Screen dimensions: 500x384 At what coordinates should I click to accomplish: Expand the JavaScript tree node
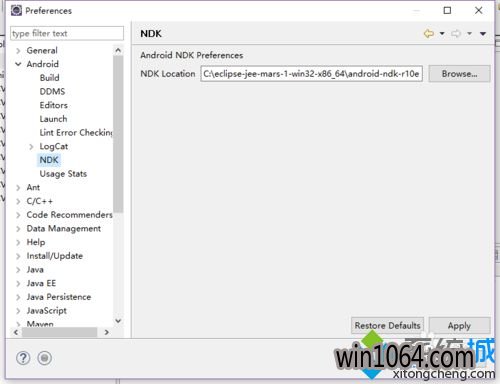coord(18,311)
